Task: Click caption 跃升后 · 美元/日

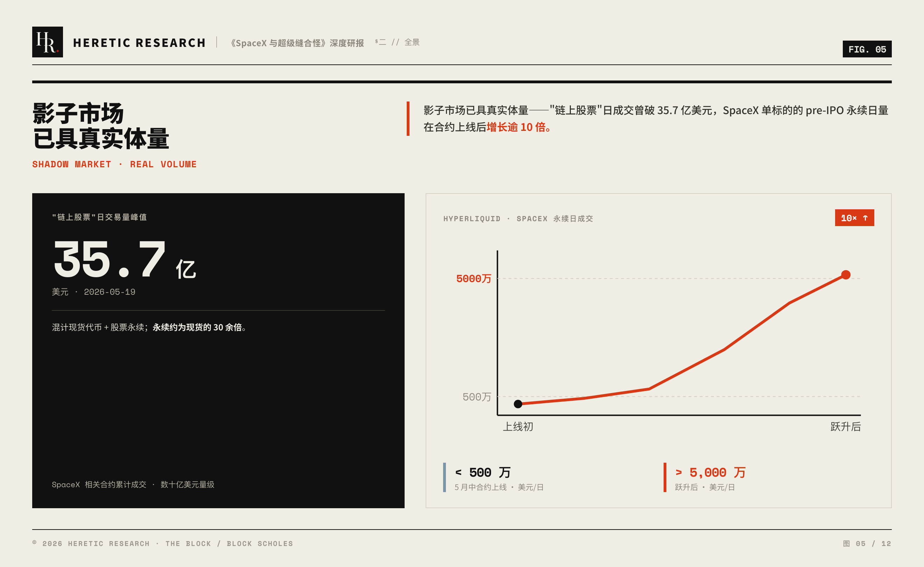Action: [705, 487]
